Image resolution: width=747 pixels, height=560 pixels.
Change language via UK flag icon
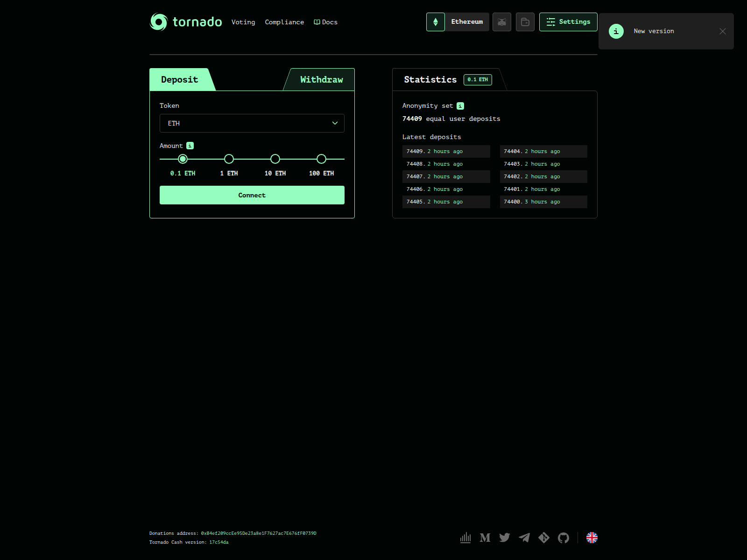pyautogui.click(x=592, y=538)
